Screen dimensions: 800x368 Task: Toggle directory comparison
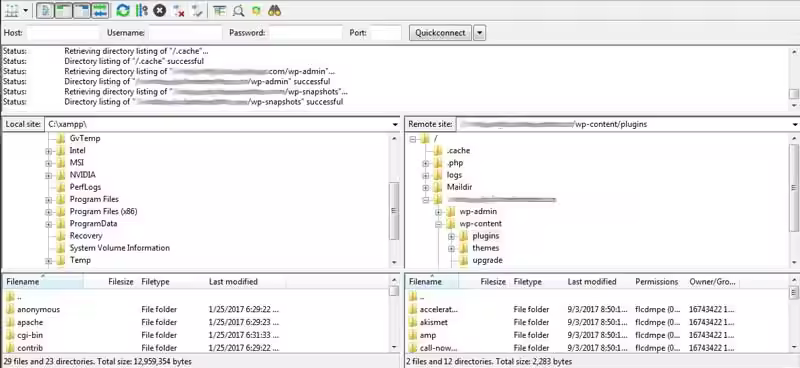(x=238, y=10)
